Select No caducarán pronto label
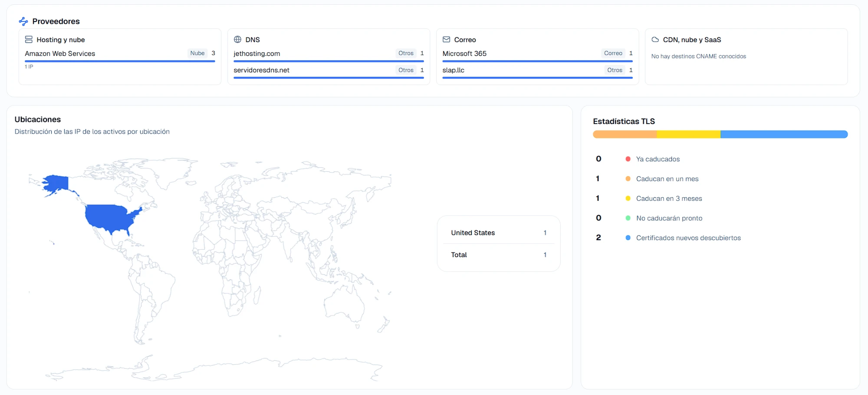This screenshot has height=395, width=868. (x=669, y=218)
